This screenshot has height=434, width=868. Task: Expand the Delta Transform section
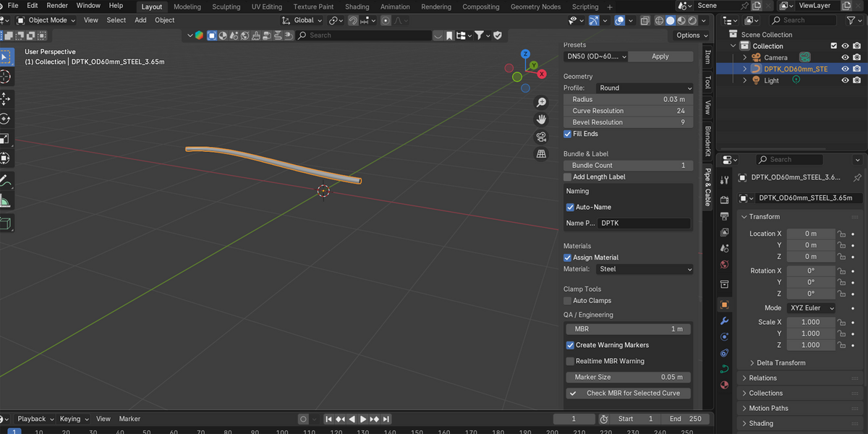click(x=780, y=363)
